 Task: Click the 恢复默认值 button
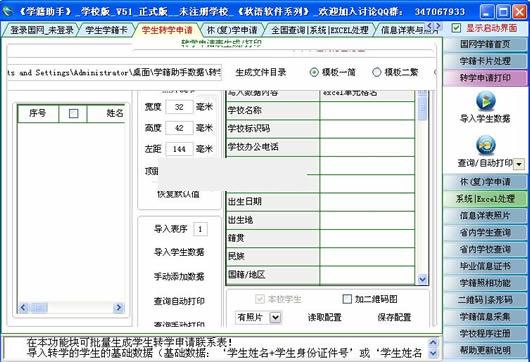point(178,195)
